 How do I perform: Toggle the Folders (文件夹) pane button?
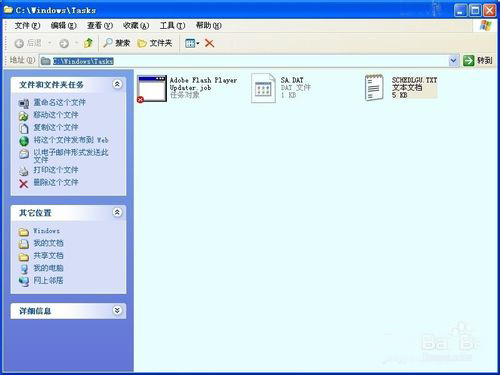coord(155,43)
